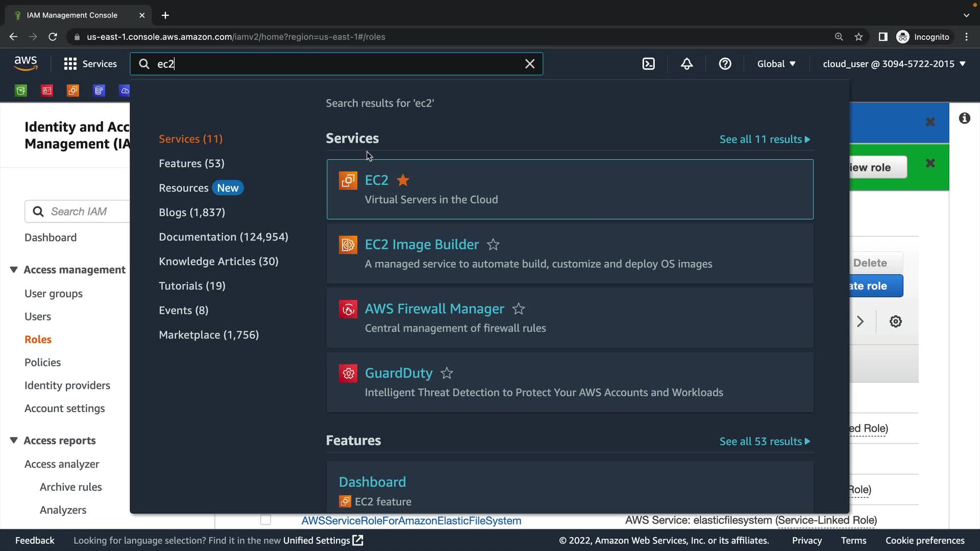Click the AWS logo home icon

26,64
